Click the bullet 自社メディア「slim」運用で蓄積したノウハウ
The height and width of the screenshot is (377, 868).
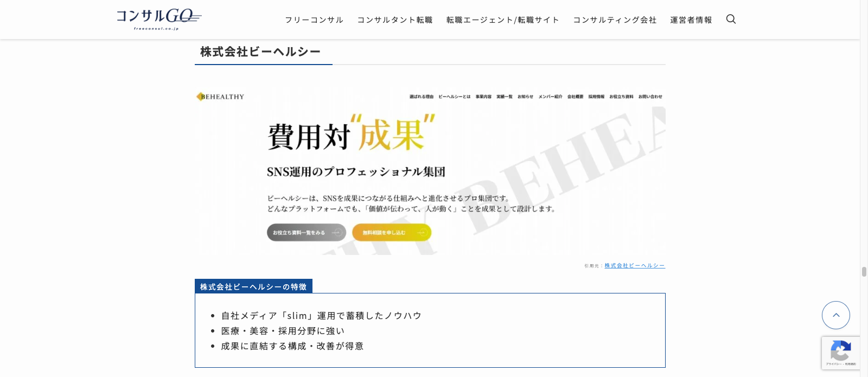point(321,316)
